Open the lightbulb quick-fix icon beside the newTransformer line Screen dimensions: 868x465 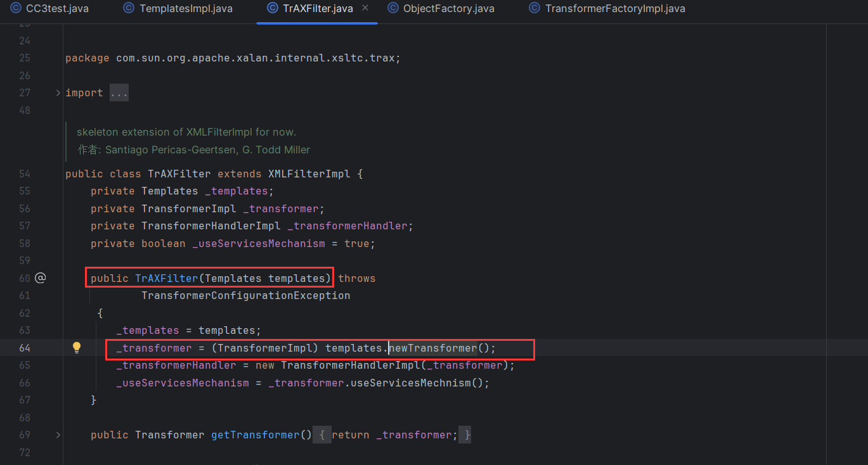click(x=77, y=347)
